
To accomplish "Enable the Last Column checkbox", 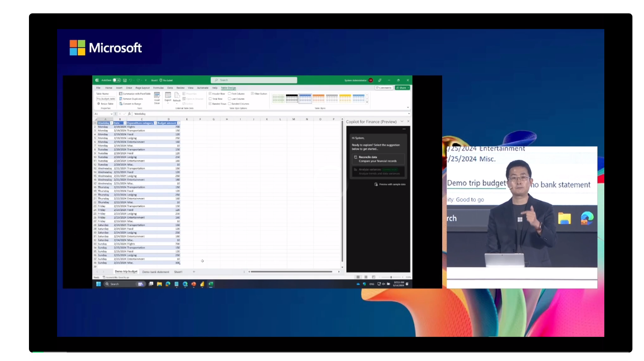I will (230, 99).
